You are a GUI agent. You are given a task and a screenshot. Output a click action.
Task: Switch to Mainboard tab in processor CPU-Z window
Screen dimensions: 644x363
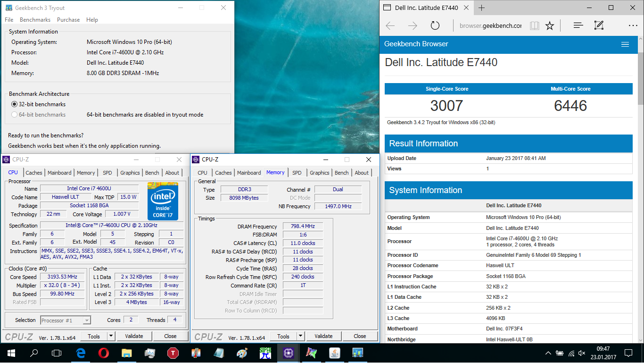(x=59, y=173)
